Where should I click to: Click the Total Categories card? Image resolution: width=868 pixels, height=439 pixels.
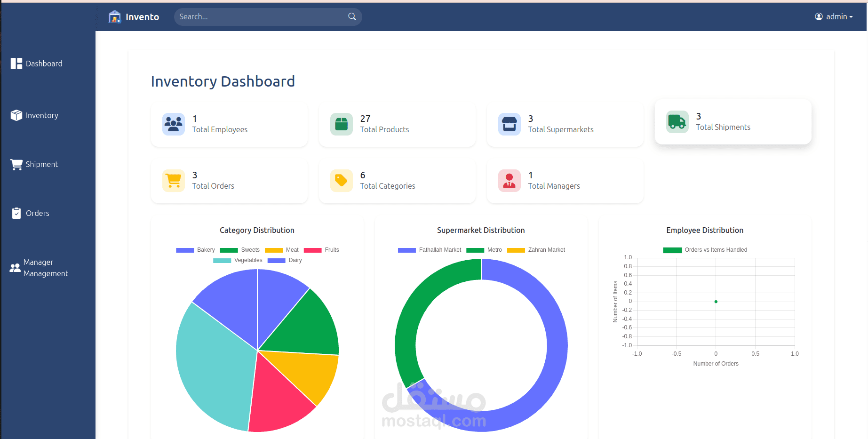coord(397,180)
